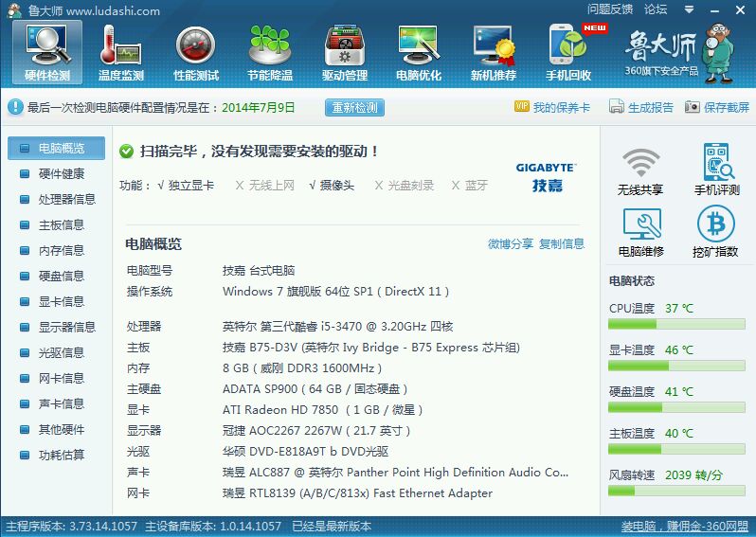Viewport: 756px width, 537px height.
Task: Click sound card value 瑞昱 ALC887
Action: 395,473
